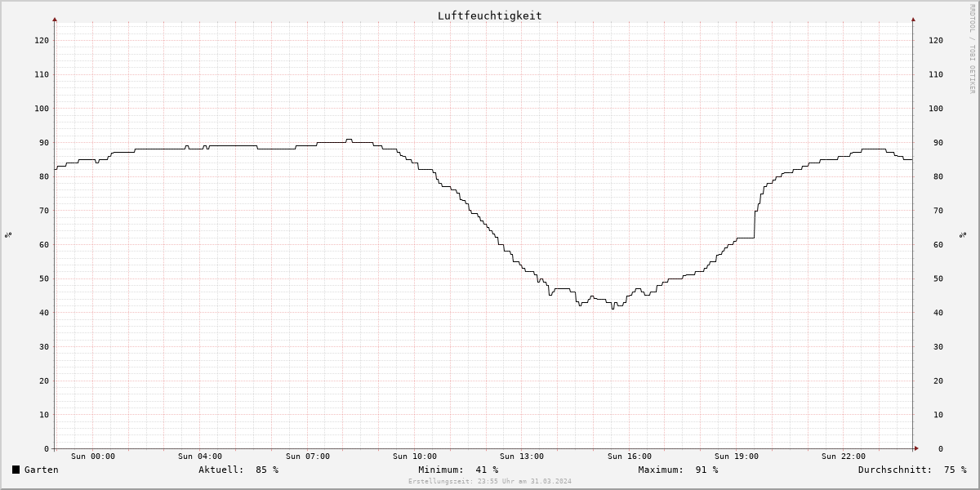This screenshot has height=490, width=980.
Task: Click the Maximum 91 % reading
Action: tap(678, 470)
